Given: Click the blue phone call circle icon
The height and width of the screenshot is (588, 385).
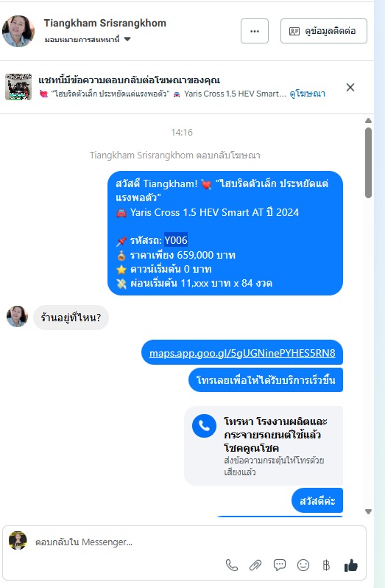Looking at the screenshot, I should (x=204, y=426).
